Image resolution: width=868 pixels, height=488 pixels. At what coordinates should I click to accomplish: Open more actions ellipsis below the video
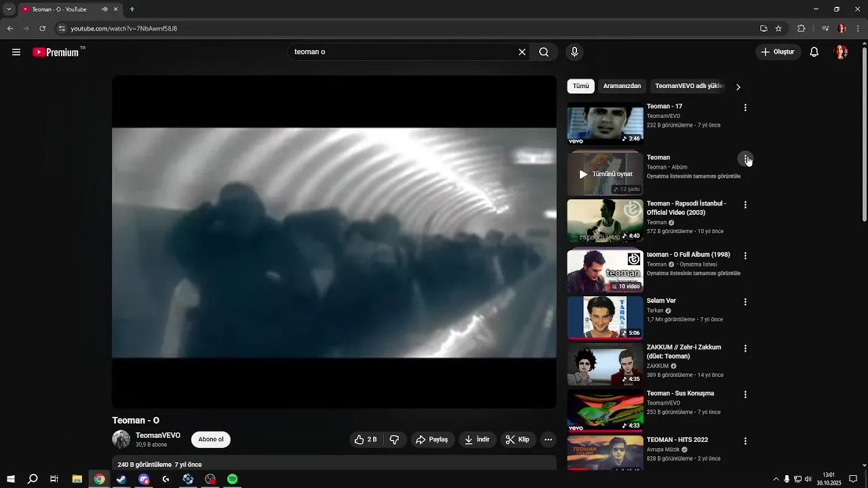pos(548,439)
